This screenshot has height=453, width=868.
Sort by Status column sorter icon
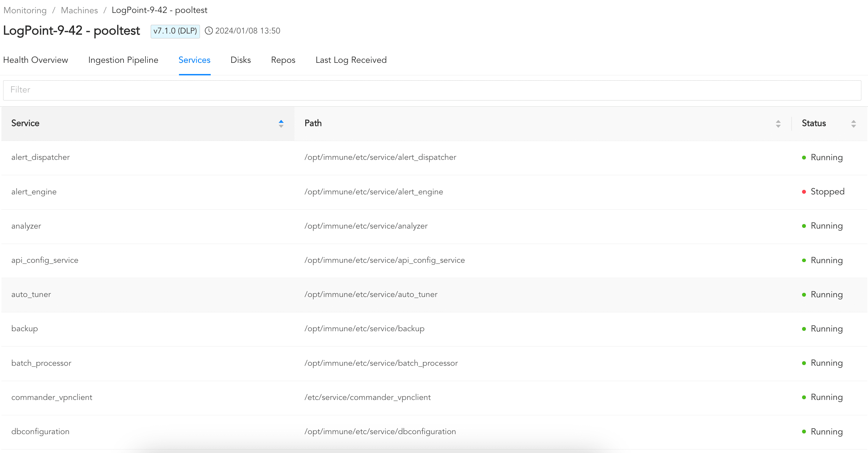[853, 124]
